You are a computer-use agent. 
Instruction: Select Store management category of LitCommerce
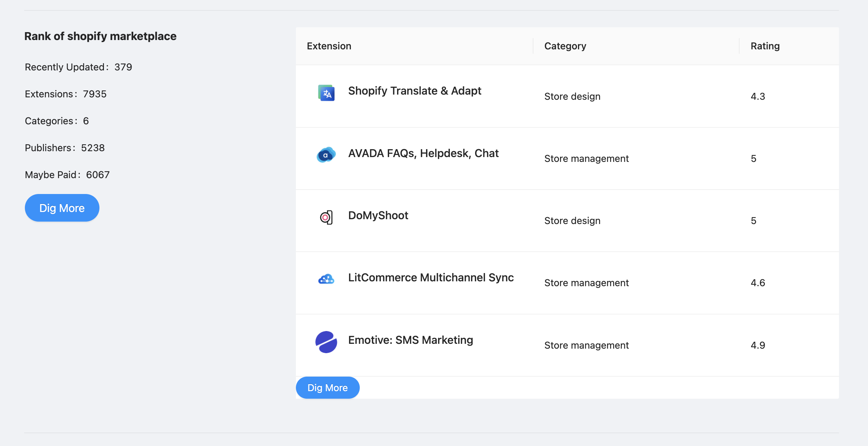[x=587, y=283]
